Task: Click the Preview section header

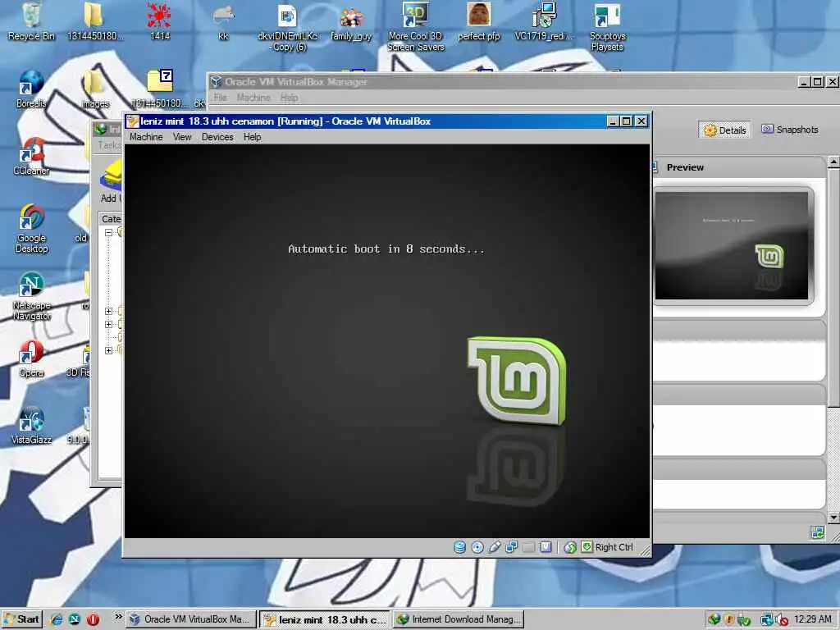Action: pos(739,167)
